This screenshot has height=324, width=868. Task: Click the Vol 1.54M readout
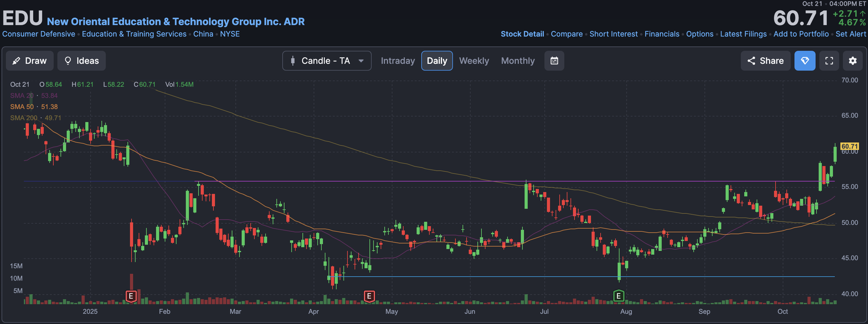pos(179,85)
